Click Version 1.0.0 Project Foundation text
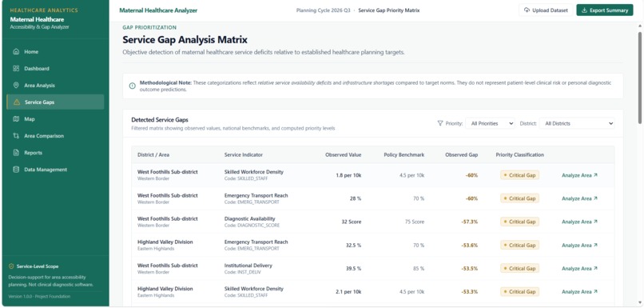Image resolution: width=644 pixels, height=308 pixels. (39, 297)
